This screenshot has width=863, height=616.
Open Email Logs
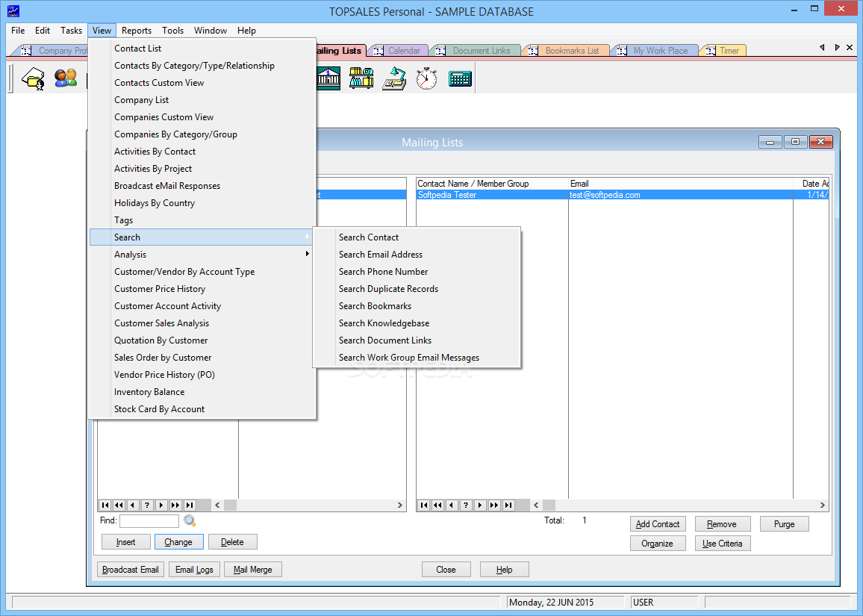coord(194,570)
